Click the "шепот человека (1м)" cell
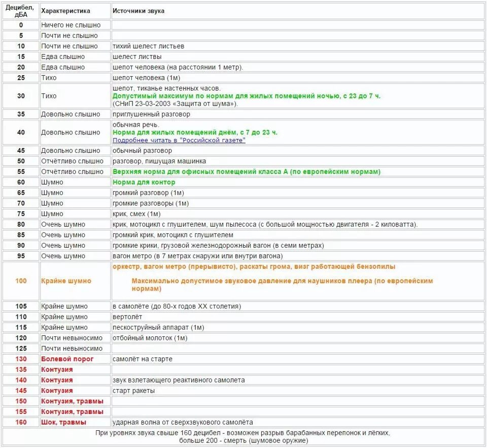Screen dimensions: 487x448 click(x=298, y=78)
